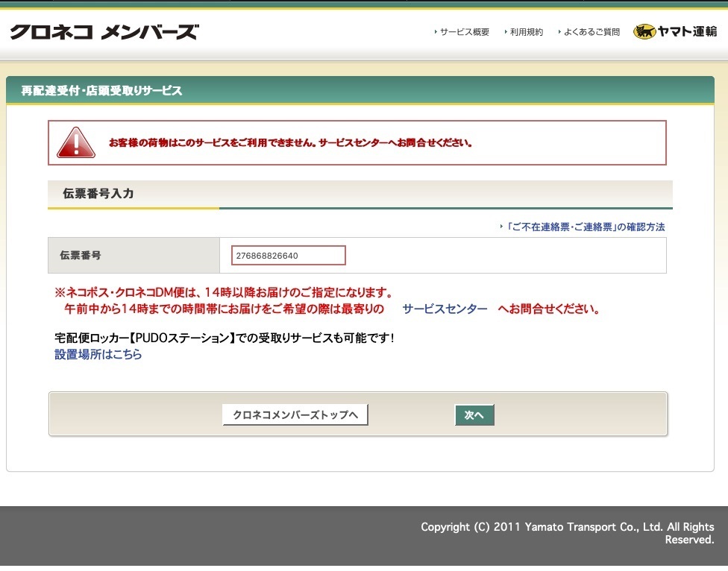The image size is (728, 571).
Task: Click the red error message text
Action: (x=290, y=143)
